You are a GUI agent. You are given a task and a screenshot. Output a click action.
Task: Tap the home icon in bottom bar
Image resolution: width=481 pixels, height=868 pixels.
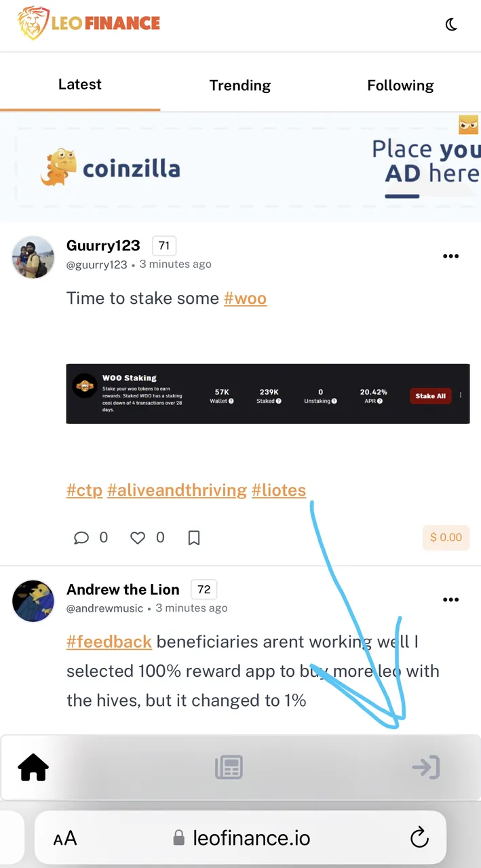[x=33, y=768]
